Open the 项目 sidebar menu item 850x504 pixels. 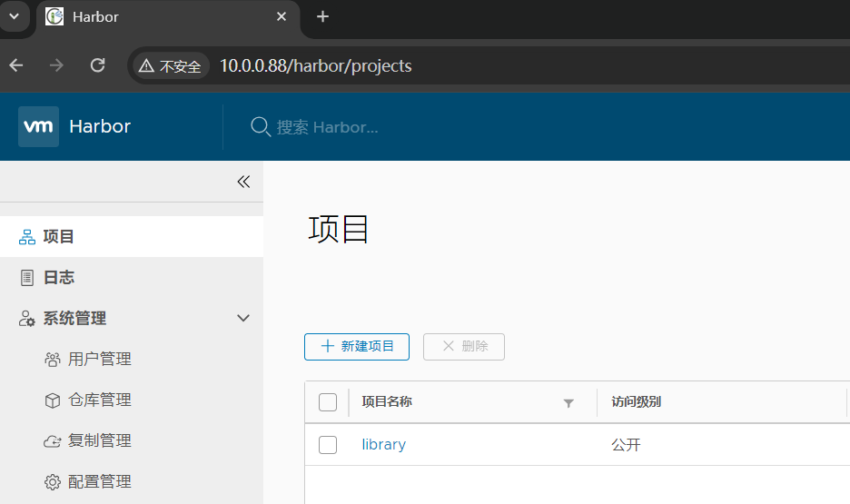coord(59,237)
